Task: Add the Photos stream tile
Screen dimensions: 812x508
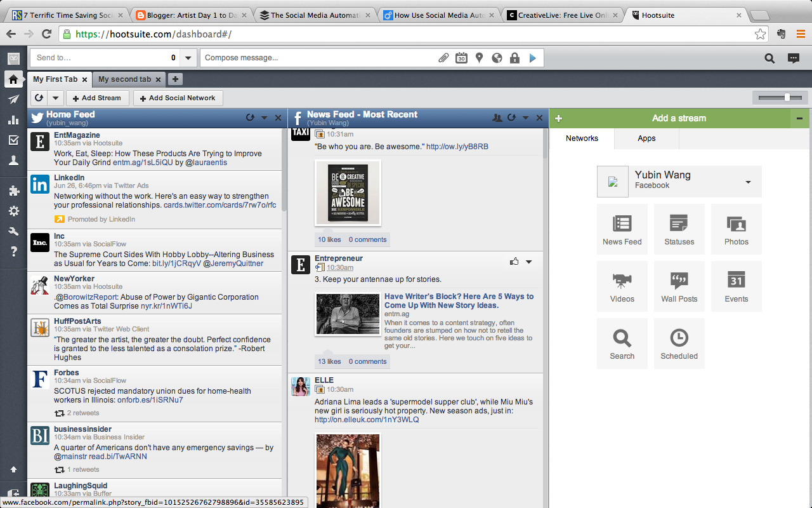Action: (737, 229)
